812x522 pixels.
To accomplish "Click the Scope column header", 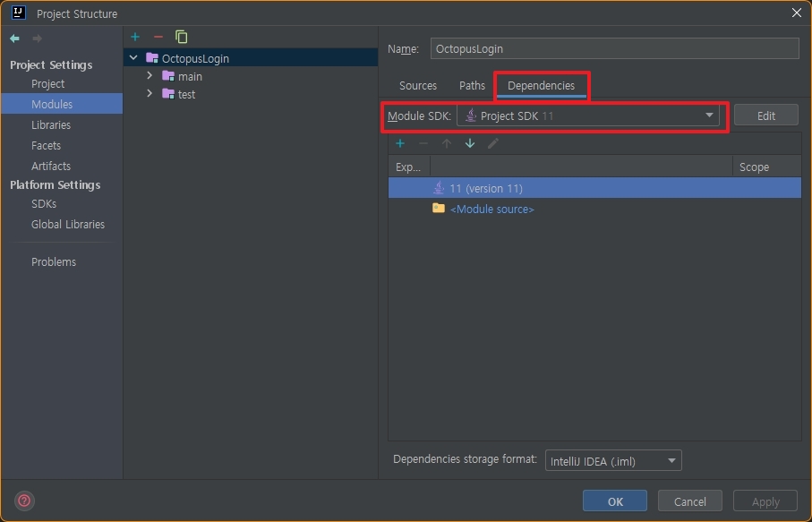I will [x=767, y=167].
